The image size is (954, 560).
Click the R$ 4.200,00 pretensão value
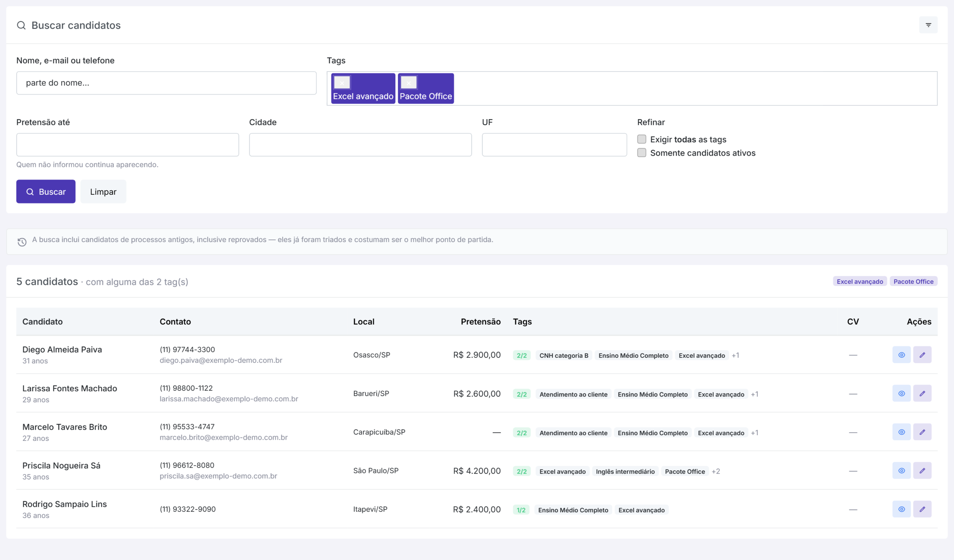tap(477, 471)
